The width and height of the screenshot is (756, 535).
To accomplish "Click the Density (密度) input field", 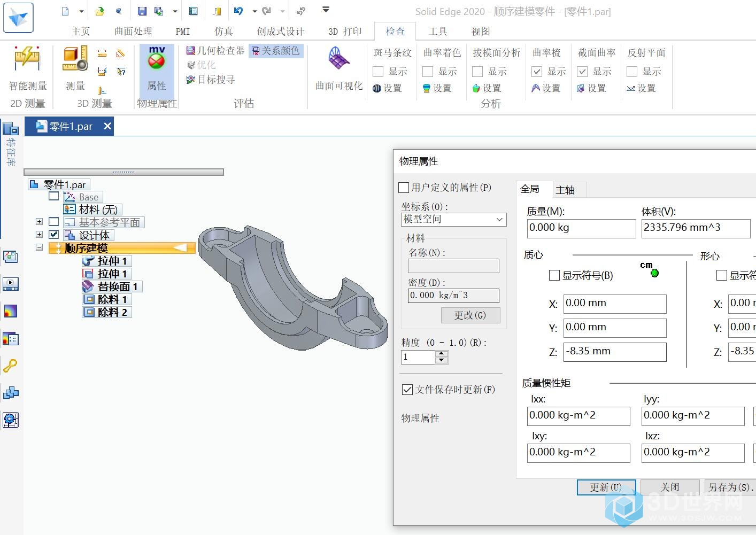I will pos(453,296).
